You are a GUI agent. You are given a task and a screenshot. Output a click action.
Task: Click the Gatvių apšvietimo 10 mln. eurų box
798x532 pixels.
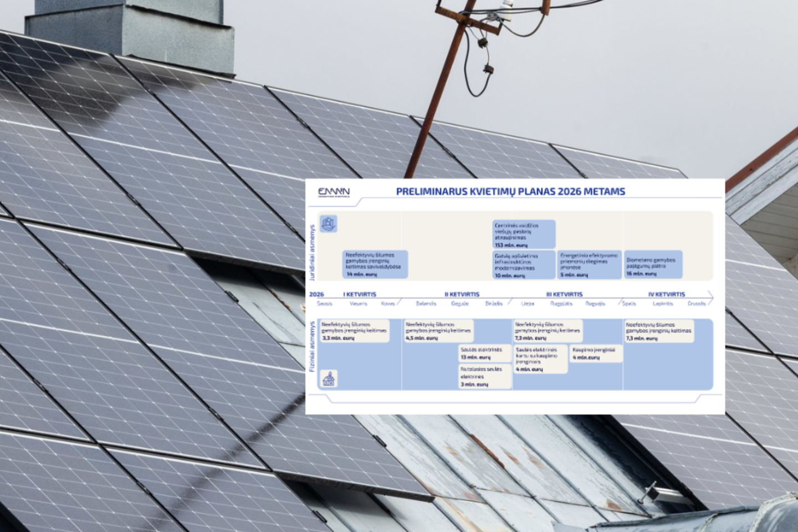click(x=524, y=265)
